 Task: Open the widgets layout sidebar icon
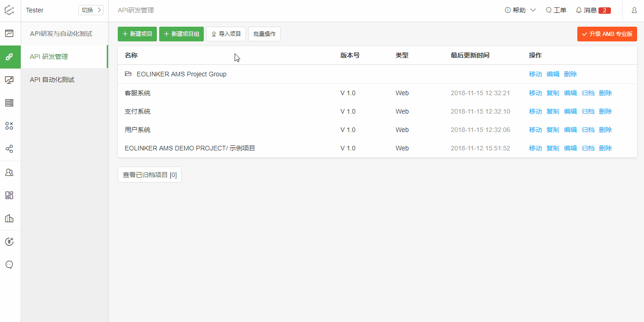[x=9, y=195]
